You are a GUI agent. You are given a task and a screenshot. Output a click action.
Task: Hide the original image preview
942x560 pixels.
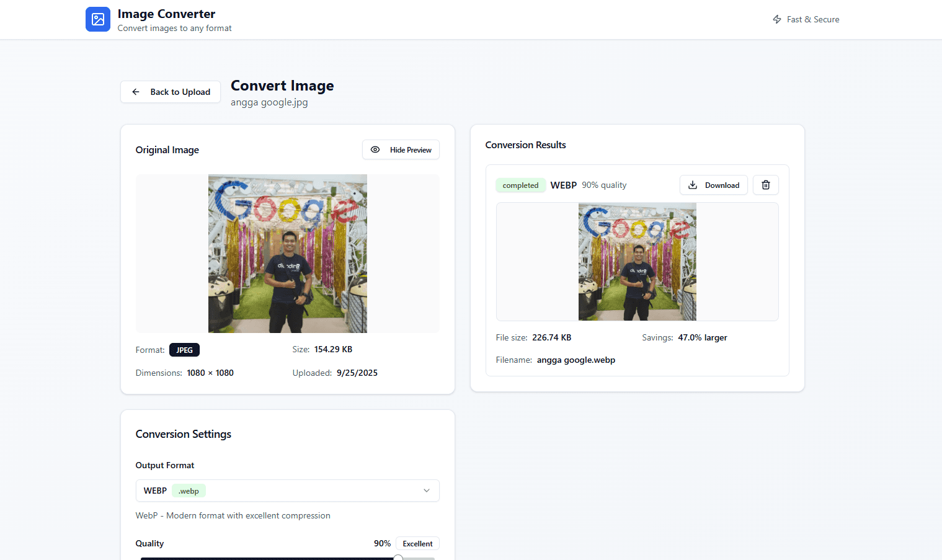401,149
